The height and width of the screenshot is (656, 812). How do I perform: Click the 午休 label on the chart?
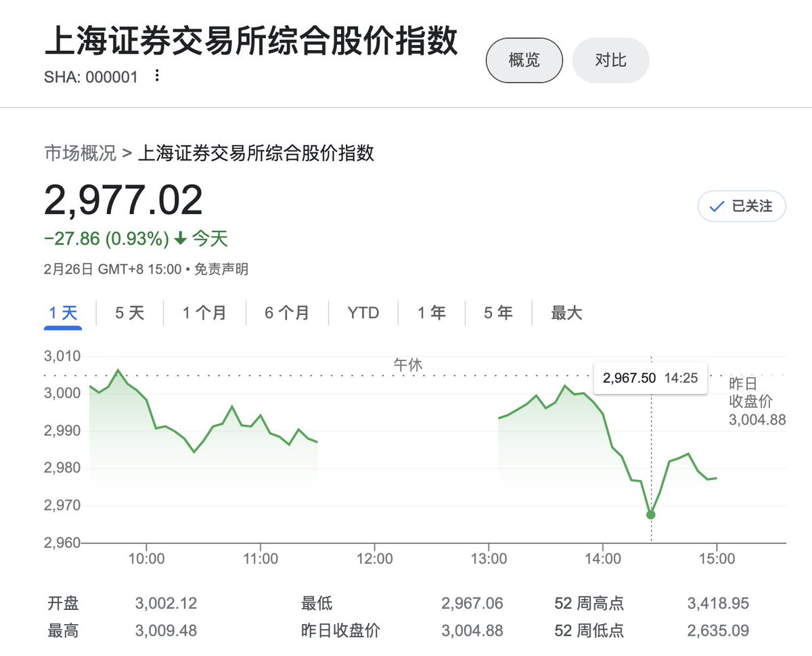click(x=407, y=364)
